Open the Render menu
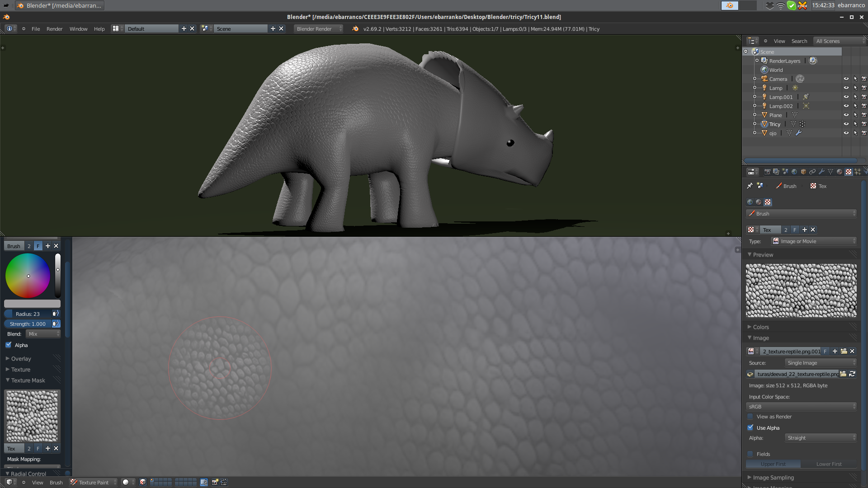The height and width of the screenshot is (488, 868). (x=54, y=28)
